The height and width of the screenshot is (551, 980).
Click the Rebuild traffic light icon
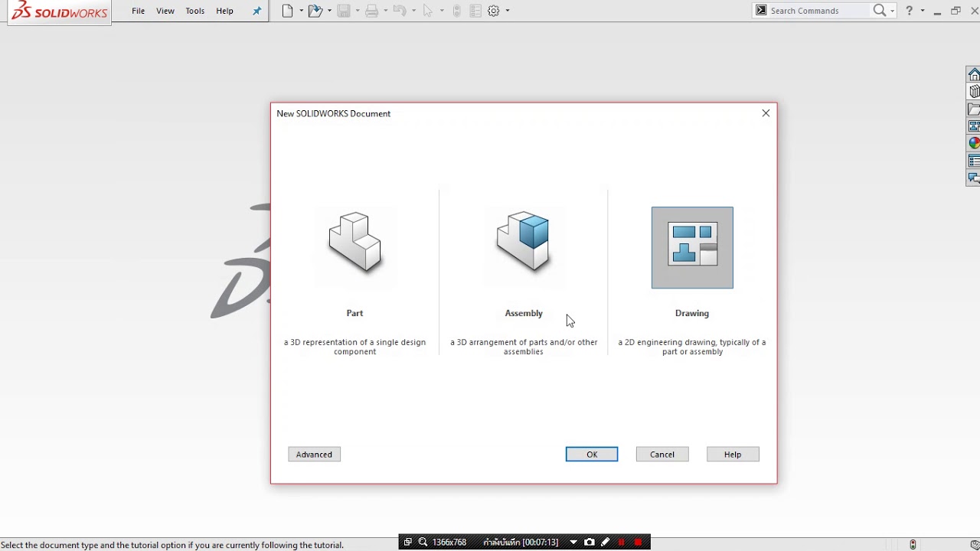click(x=457, y=11)
